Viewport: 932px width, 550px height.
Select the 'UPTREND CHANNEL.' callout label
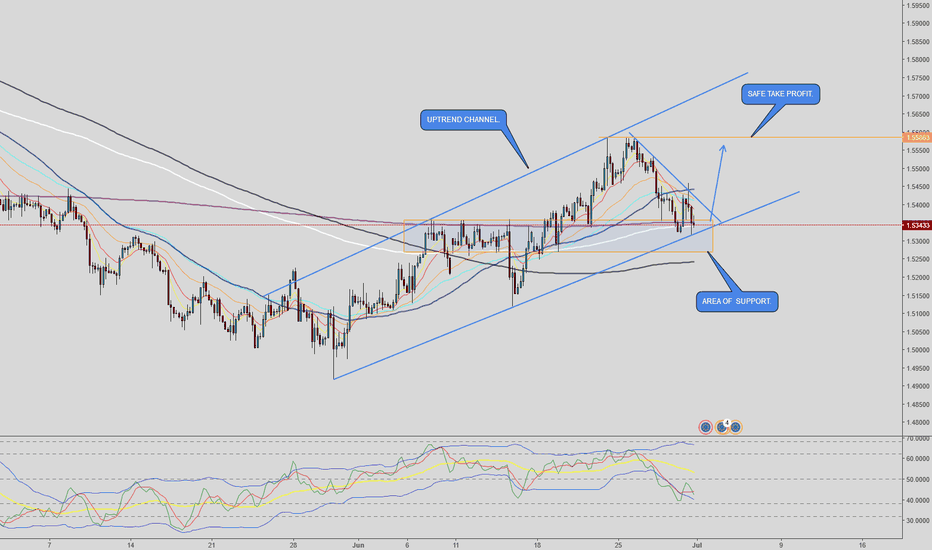[464, 120]
